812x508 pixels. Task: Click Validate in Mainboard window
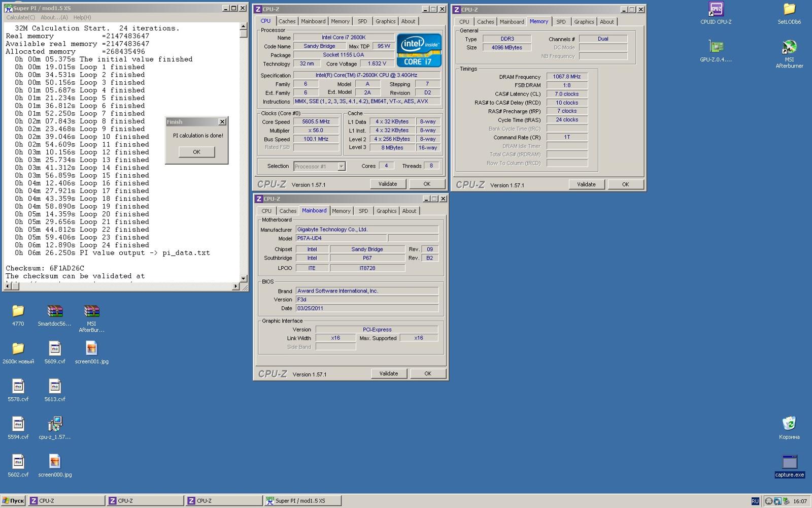389,373
